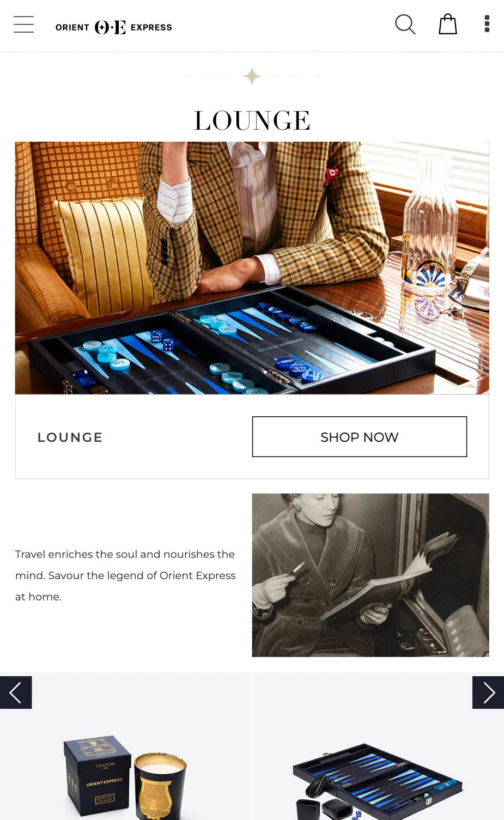Select the LOUNGE label under the banner

coord(70,438)
